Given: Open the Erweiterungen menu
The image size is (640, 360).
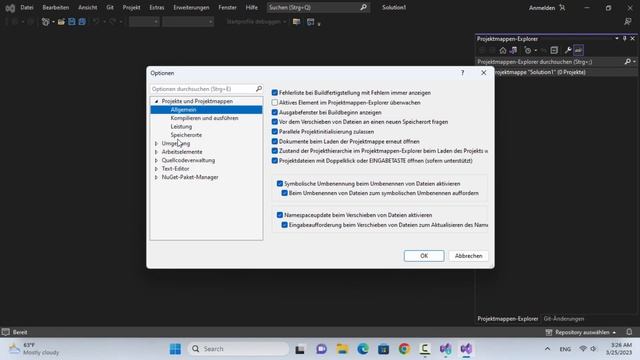Looking at the screenshot, I should pyautogui.click(x=191, y=7).
